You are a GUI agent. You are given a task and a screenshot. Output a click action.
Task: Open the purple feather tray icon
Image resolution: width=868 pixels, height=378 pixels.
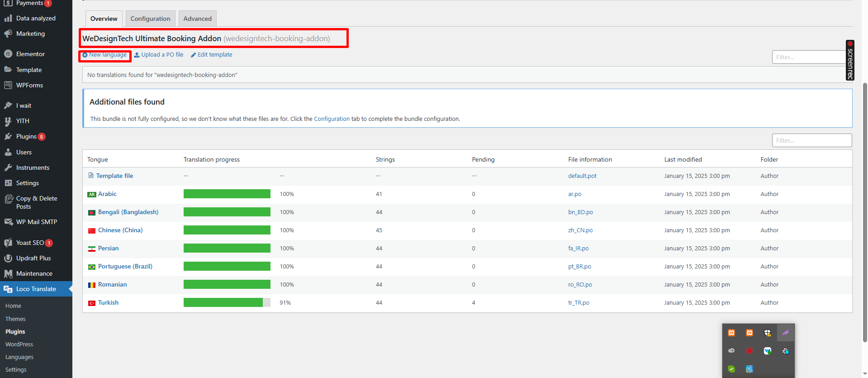pos(786,333)
